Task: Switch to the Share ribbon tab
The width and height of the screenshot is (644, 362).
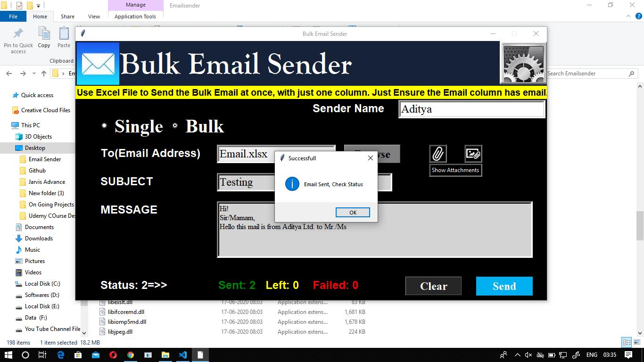Action: pyautogui.click(x=67, y=16)
